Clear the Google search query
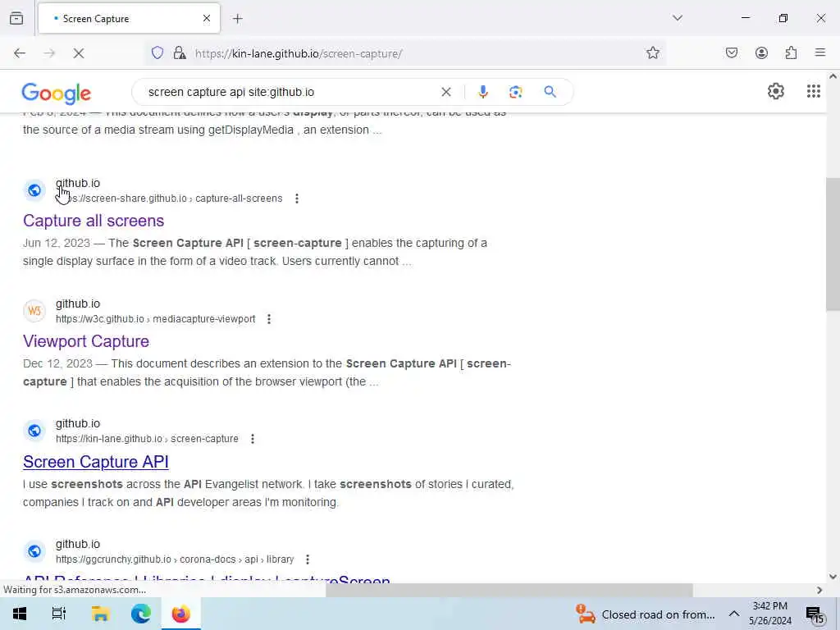Viewport: 840px width, 630px height. click(445, 92)
